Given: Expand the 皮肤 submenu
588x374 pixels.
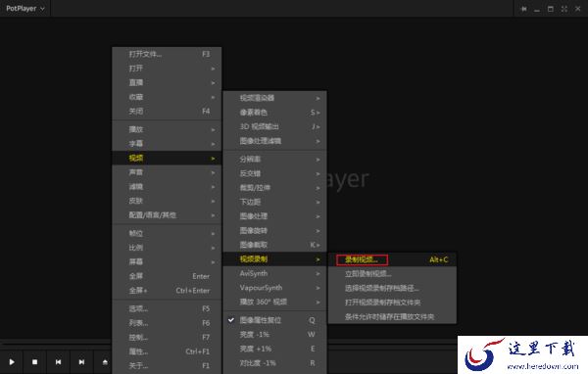Looking at the screenshot, I should pyautogui.click(x=167, y=201).
